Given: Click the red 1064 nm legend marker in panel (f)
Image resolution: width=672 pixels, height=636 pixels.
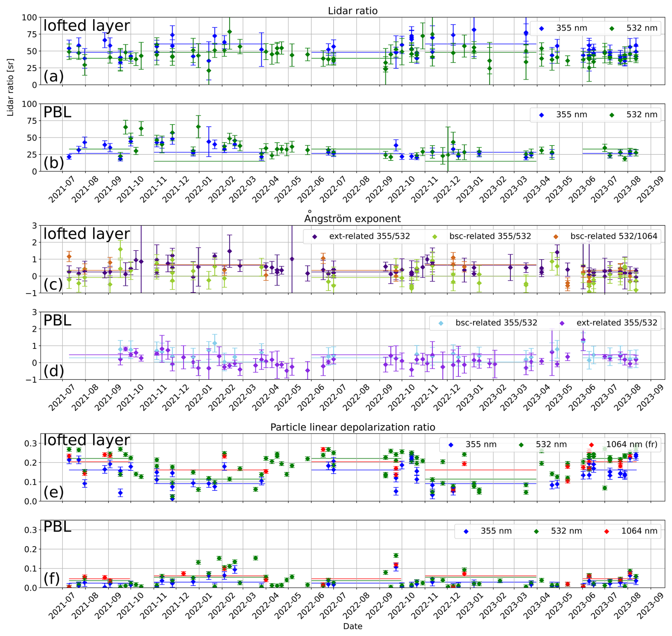Looking at the screenshot, I should coord(606,531).
